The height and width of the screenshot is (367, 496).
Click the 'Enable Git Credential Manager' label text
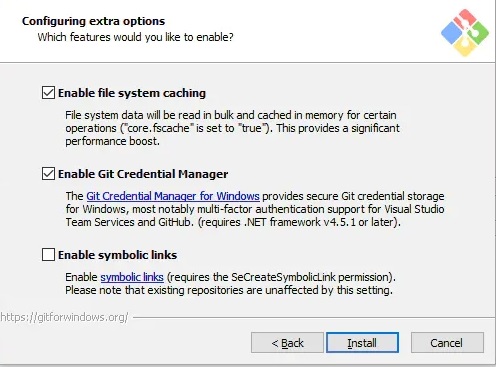pyautogui.click(x=143, y=174)
